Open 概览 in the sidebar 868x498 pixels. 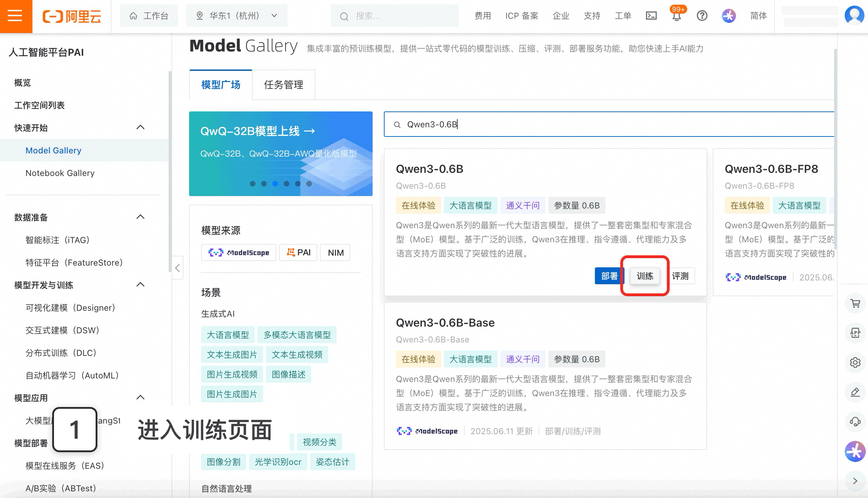[23, 83]
